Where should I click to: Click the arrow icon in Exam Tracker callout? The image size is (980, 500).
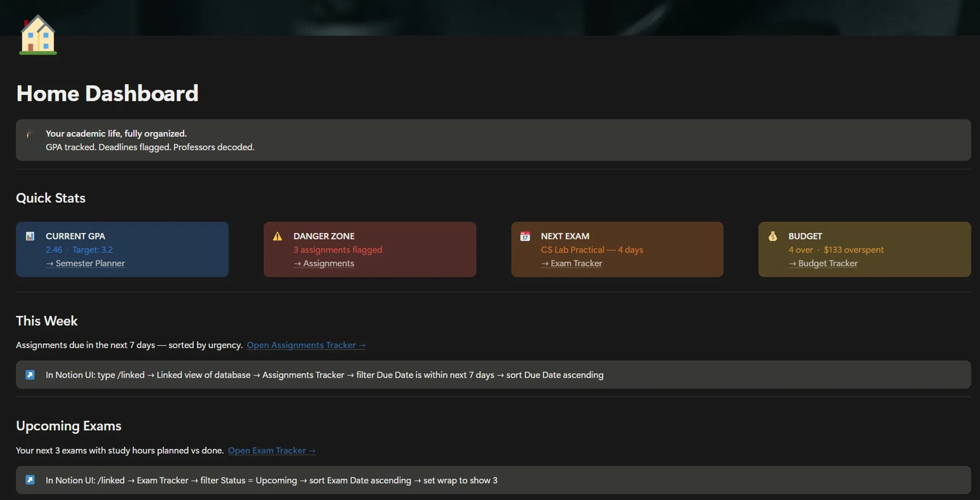30,480
